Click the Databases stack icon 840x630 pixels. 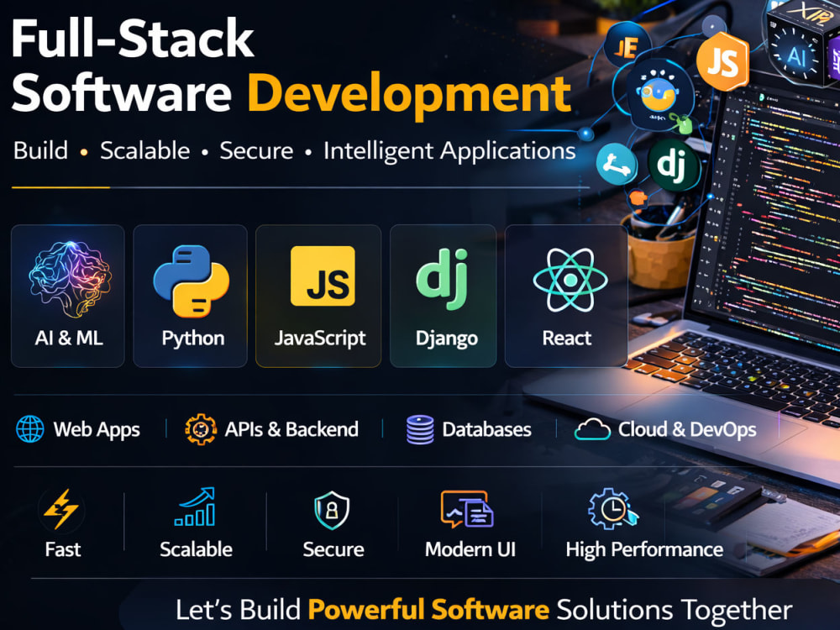(420, 429)
